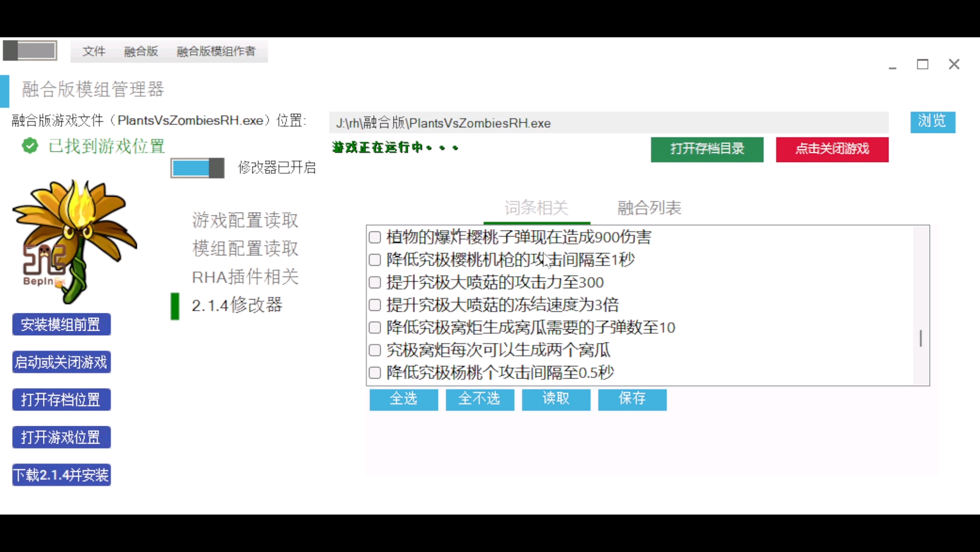Check 植物的爆炸樱桃子弹现在造成900伤害 option
This screenshot has width=980, height=552.
[x=375, y=237]
